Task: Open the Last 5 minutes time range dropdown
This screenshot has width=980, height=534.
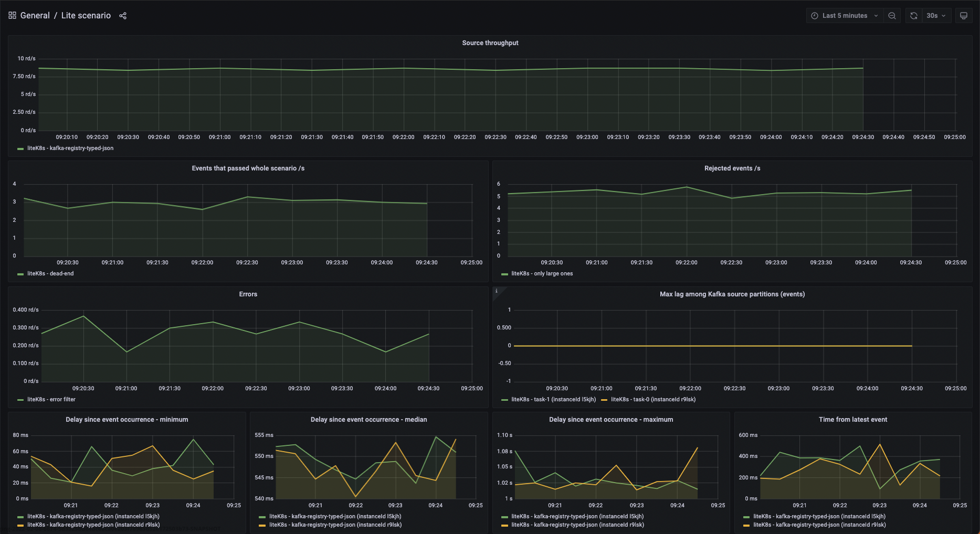Action: 844,15
